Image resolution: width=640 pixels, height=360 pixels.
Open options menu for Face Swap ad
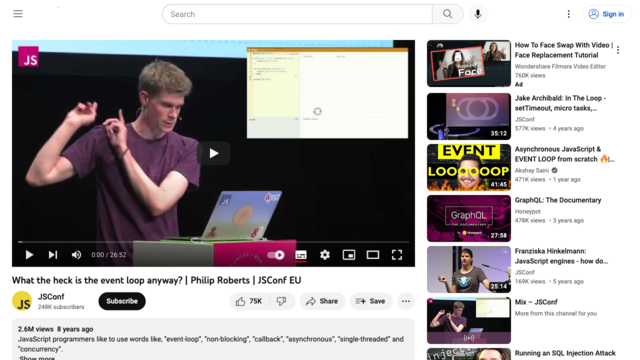[x=618, y=50]
